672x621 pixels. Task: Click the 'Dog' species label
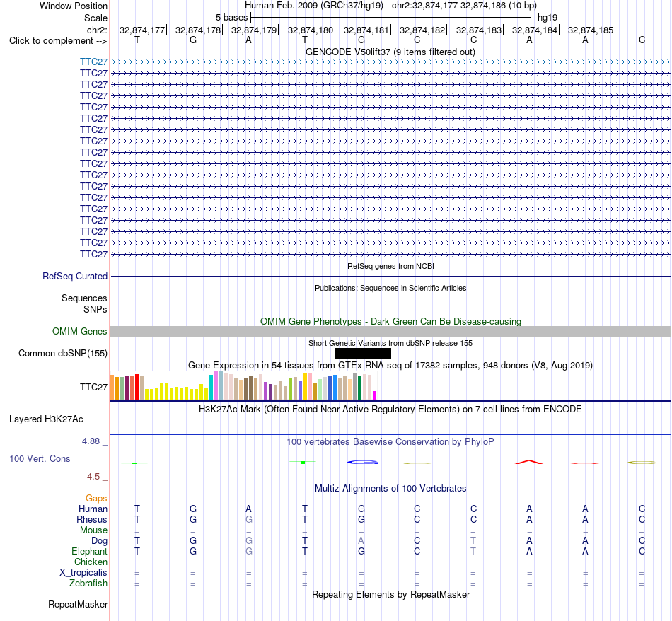tap(99, 541)
